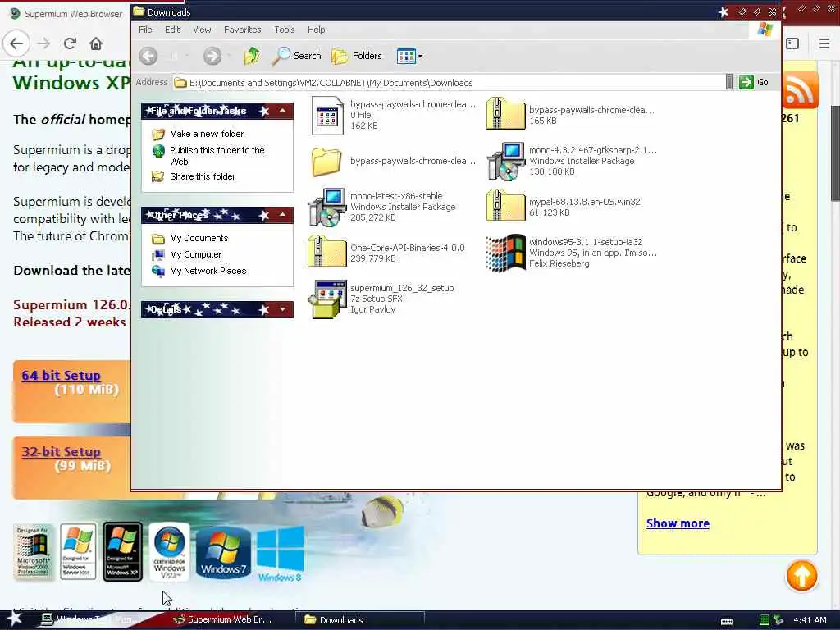Screen dimensions: 840x630
Task: Click Share this folder
Action: point(203,176)
